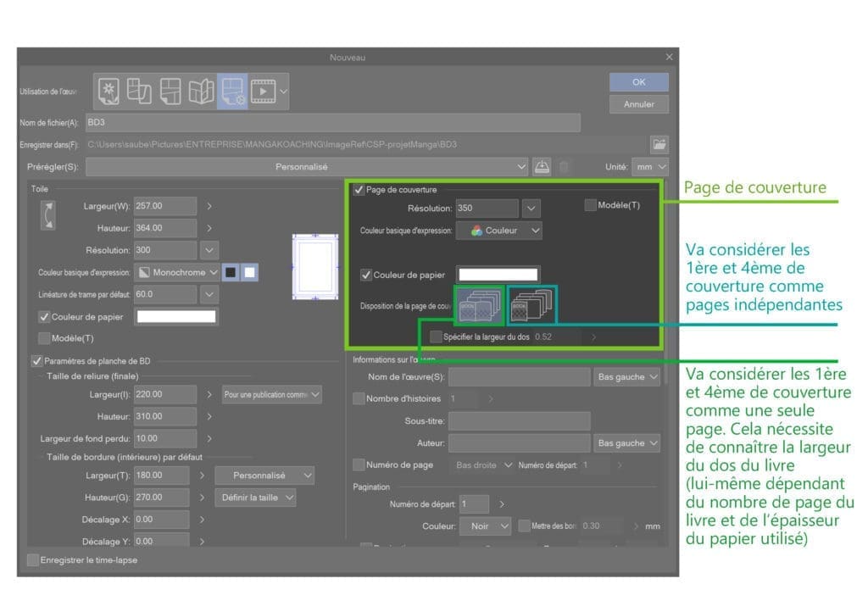
Task: Open border size Personnalisé dropdown
Action: (264, 476)
